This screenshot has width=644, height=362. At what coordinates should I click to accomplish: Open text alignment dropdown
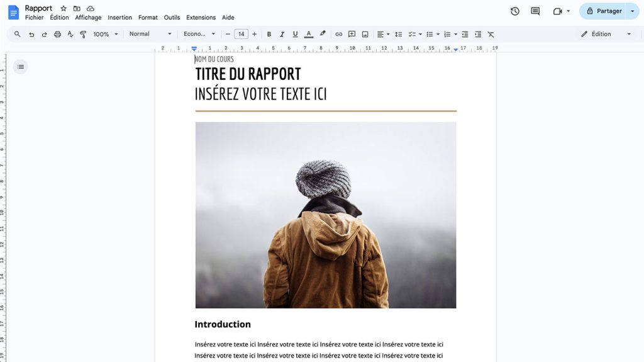pyautogui.click(x=383, y=34)
